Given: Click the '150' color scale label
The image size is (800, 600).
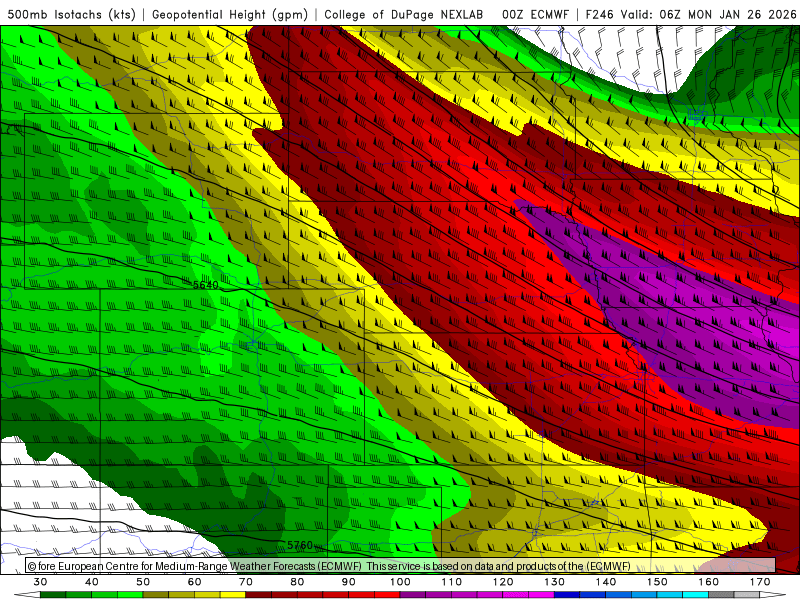Looking at the screenshot, I should tap(658, 582).
